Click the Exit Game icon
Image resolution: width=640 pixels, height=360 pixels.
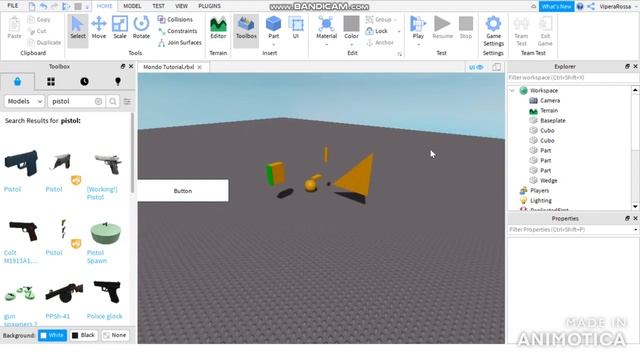[x=545, y=31]
